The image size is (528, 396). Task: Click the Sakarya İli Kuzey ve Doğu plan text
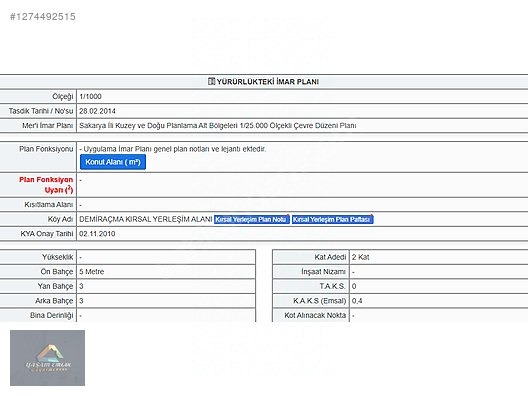coord(218,126)
